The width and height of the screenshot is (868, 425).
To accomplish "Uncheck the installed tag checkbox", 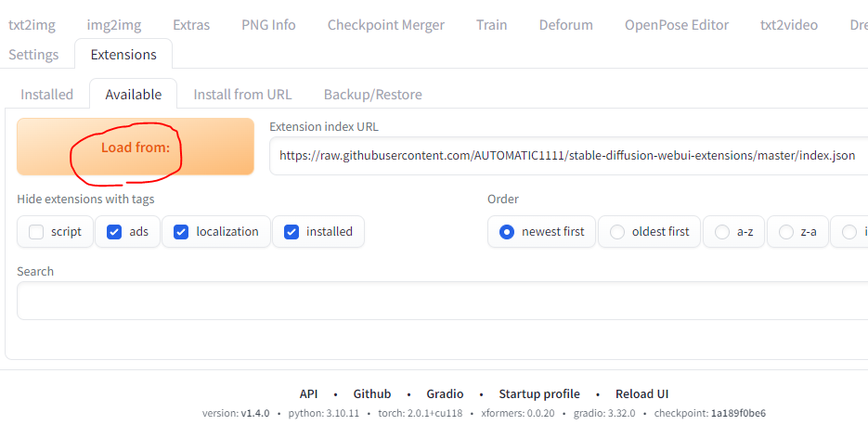I will coord(291,232).
